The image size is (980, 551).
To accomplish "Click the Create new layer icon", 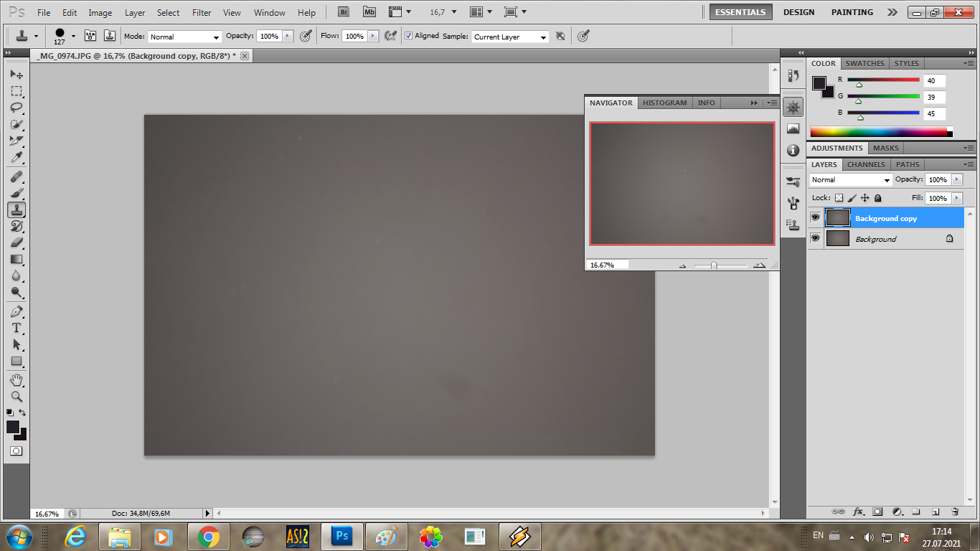I will click(936, 512).
